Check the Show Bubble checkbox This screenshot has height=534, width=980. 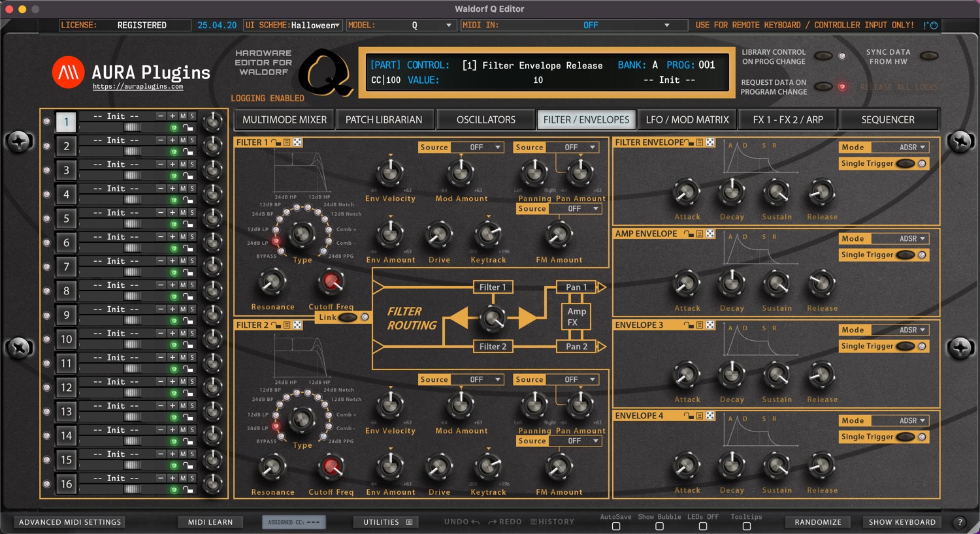point(659,526)
